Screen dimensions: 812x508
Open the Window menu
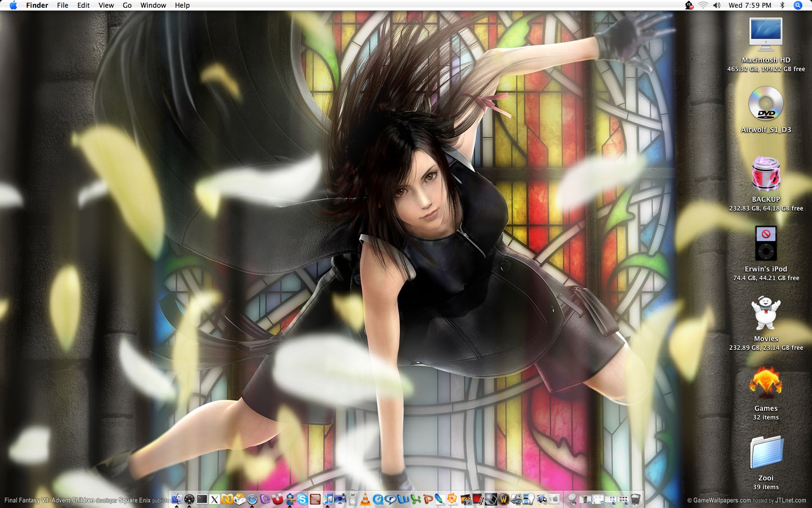[153, 5]
